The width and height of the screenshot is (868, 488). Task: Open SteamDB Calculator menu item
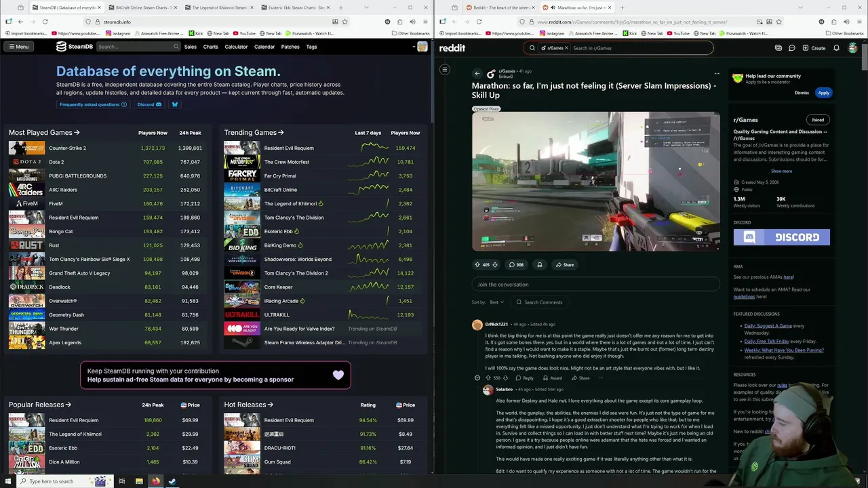236,47
